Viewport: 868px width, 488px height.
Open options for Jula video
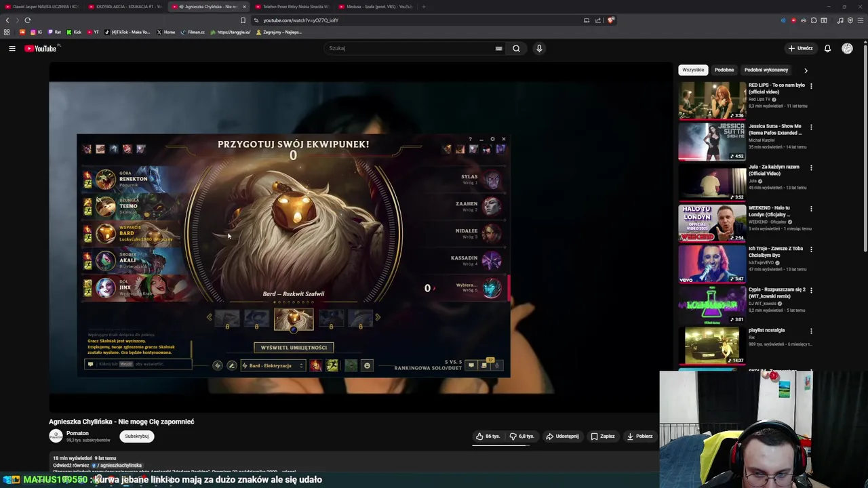(x=811, y=167)
